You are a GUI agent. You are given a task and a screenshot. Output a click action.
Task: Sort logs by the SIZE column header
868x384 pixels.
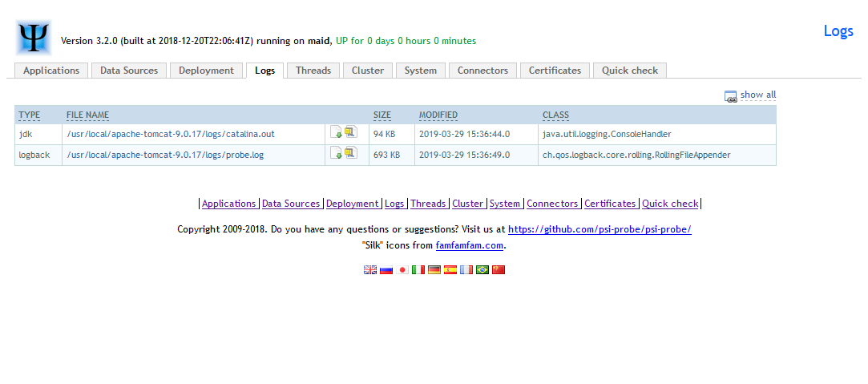point(382,115)
